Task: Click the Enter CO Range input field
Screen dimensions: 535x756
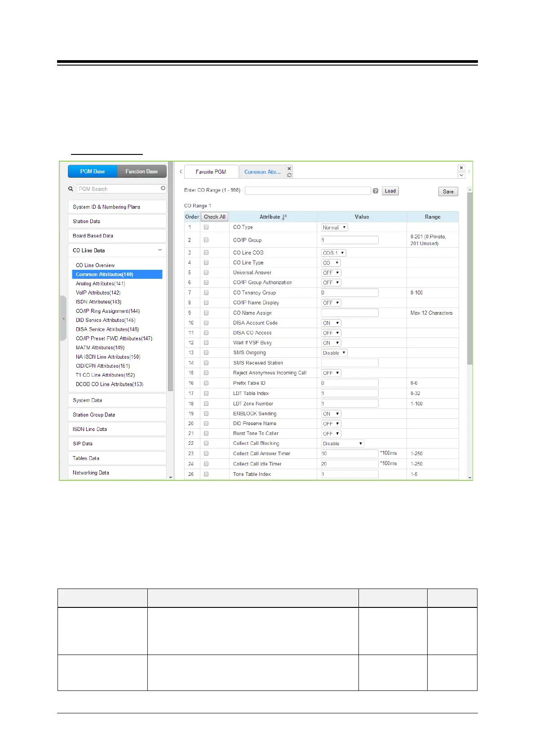Action: pyautogui.click(x=308, y=191)
